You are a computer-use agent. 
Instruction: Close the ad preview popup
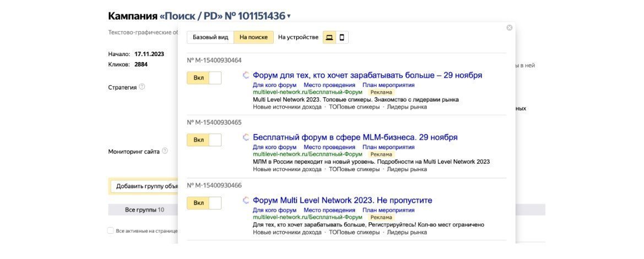coord(509,27)
